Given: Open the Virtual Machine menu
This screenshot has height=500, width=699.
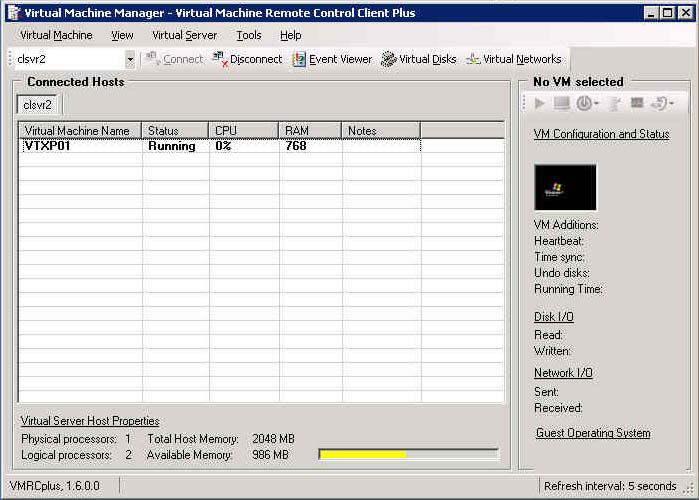Looking at the screenshot, I should (x=56, y=35).
